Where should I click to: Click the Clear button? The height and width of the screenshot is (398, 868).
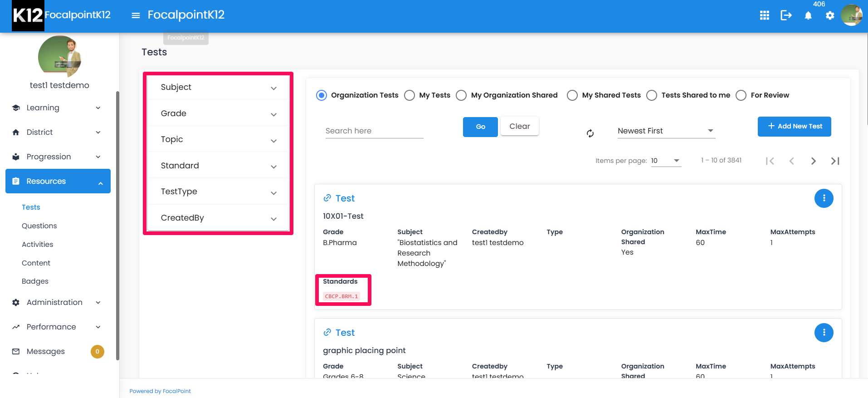tap(519, 126)
